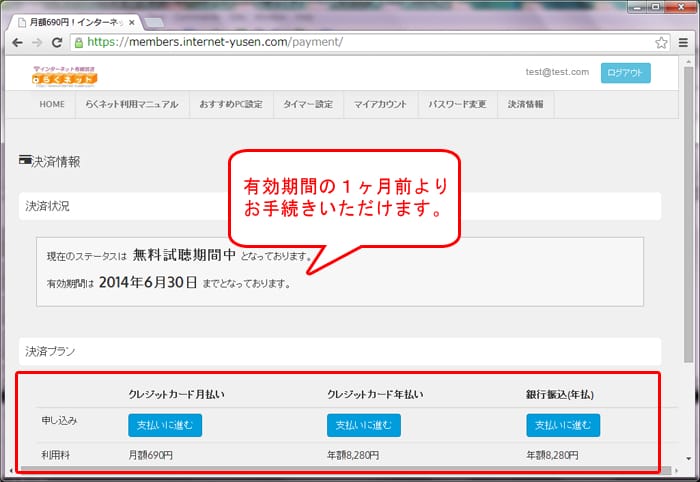This screenshot has height=482, width=700.
Task: Bookmark page with the star icon
Action: 661,43
